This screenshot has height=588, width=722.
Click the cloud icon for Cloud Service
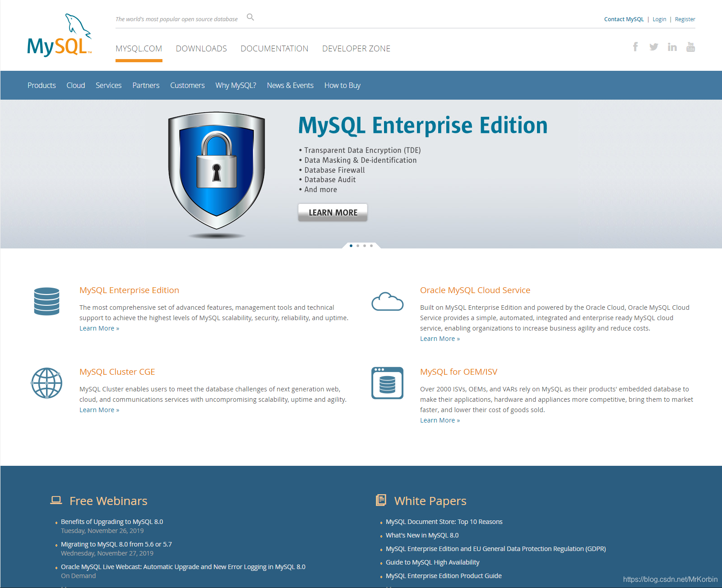click(387, 301)
